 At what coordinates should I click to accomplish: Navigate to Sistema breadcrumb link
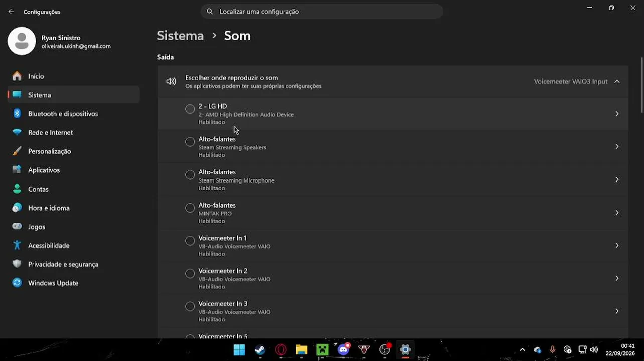tap(180, 36)
